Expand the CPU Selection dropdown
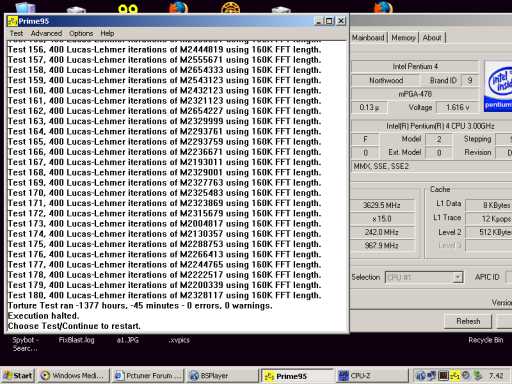Viewport: 512px width, 384px height. pos(458,277)
